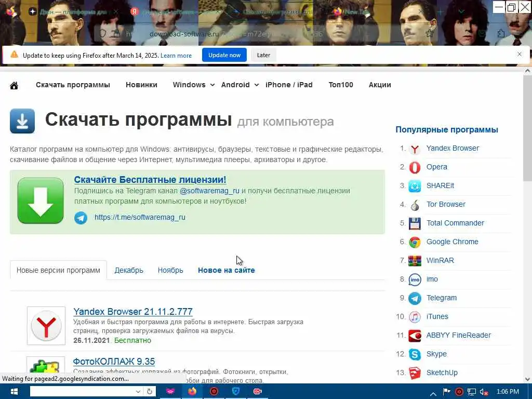Click the bookmark star in the address bar
This screenshot has width=532, height=399.
click(x=430, y=33)
